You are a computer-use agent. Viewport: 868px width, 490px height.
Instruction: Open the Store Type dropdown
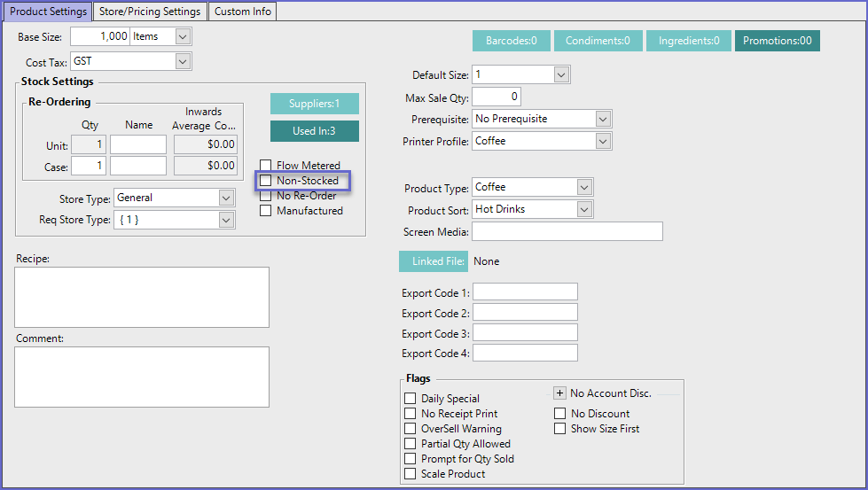[x=225, y=198]
